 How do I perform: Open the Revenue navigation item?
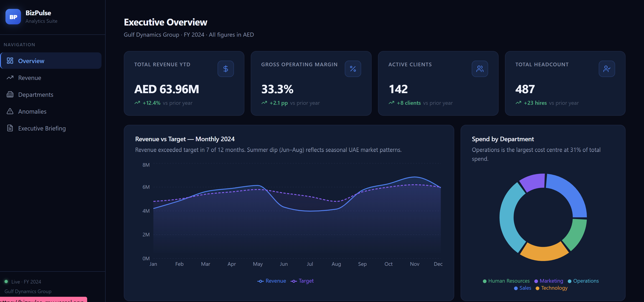pos(30,78)
